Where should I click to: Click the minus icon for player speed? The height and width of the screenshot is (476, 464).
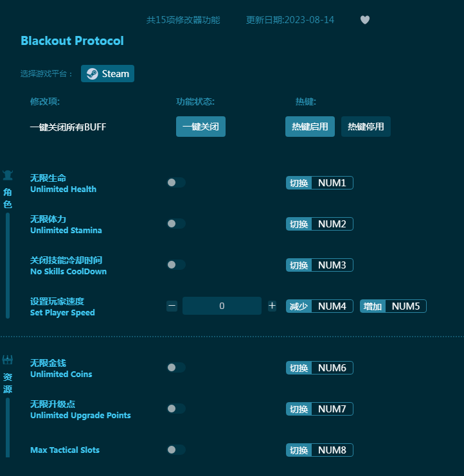pyautogui.click(x=172, y=306)
